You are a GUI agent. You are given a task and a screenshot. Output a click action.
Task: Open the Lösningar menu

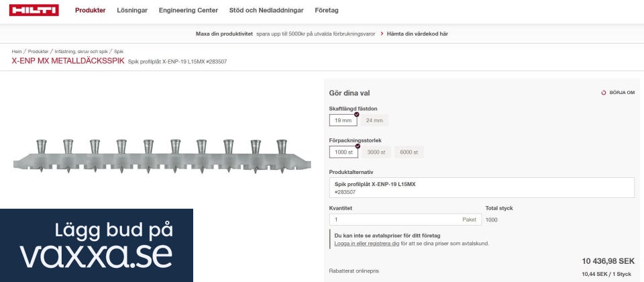tap(132, 10)
